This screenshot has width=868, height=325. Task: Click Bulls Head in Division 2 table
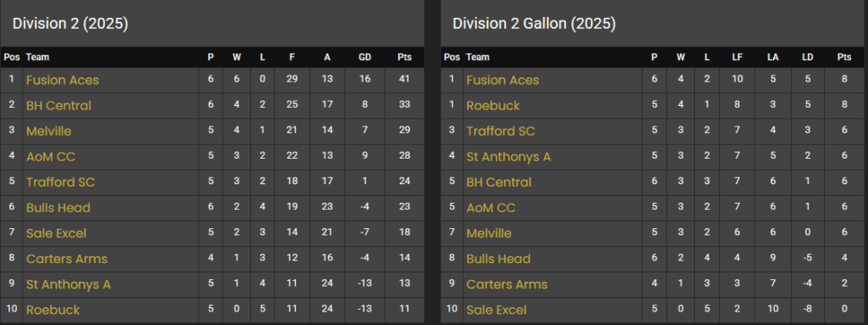[58, 207]
